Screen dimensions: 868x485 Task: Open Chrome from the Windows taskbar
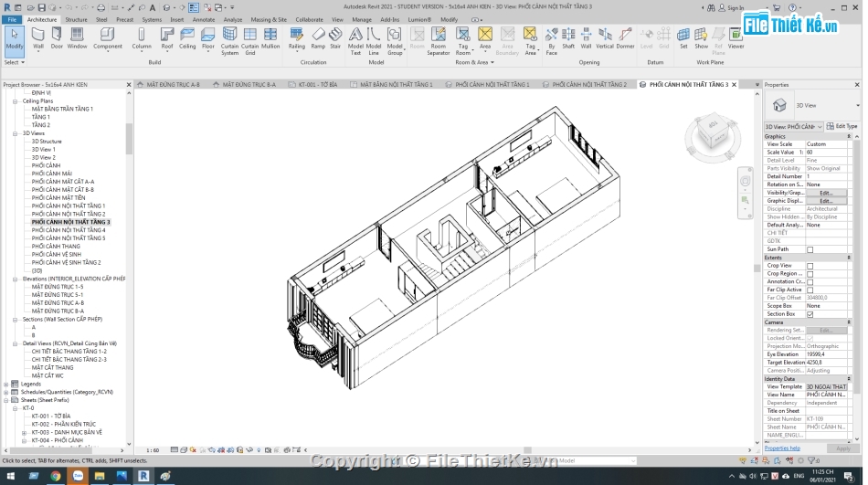tap(56, 476)
